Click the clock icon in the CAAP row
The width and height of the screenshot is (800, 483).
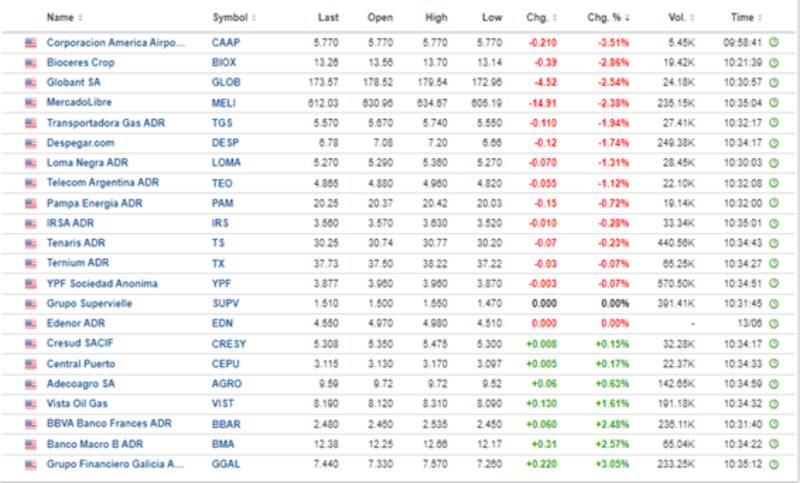(774, 43)
